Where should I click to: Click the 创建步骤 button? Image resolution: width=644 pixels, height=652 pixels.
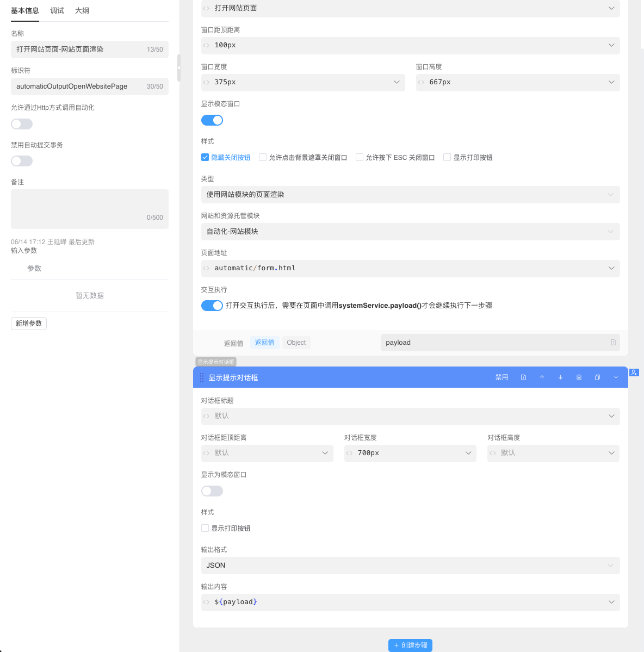pos(410,645)
